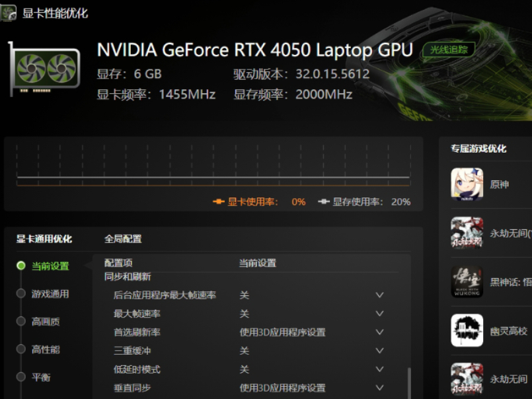Click the 首选刷新率 value 使用3D应用程序设置

pyautogui.click(x=283, y=332)
